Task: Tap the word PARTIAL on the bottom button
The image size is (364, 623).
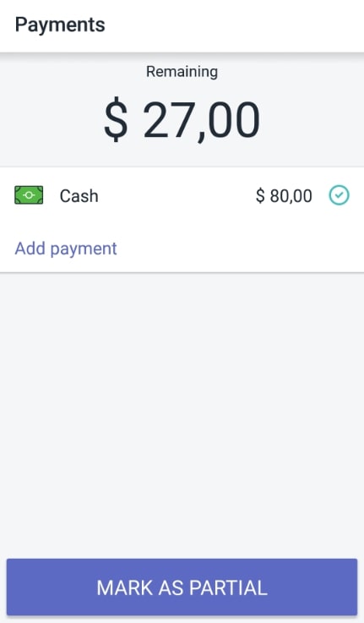Action: coord(228,587)
